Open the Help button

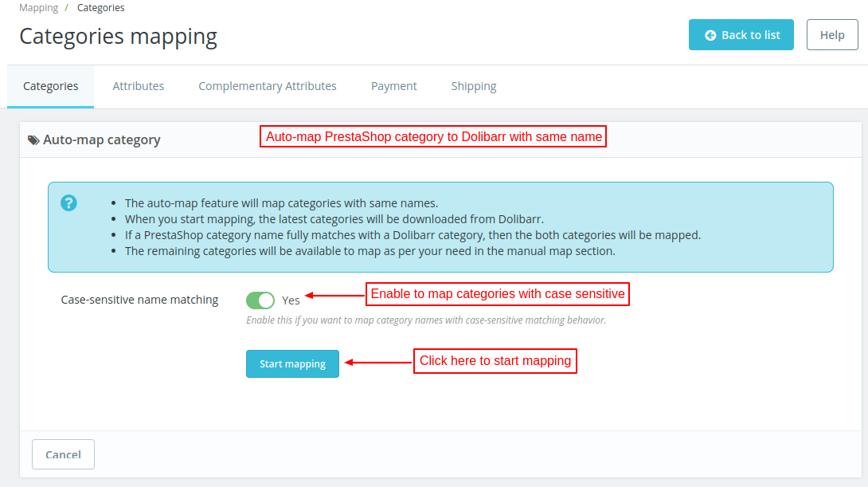831,35
